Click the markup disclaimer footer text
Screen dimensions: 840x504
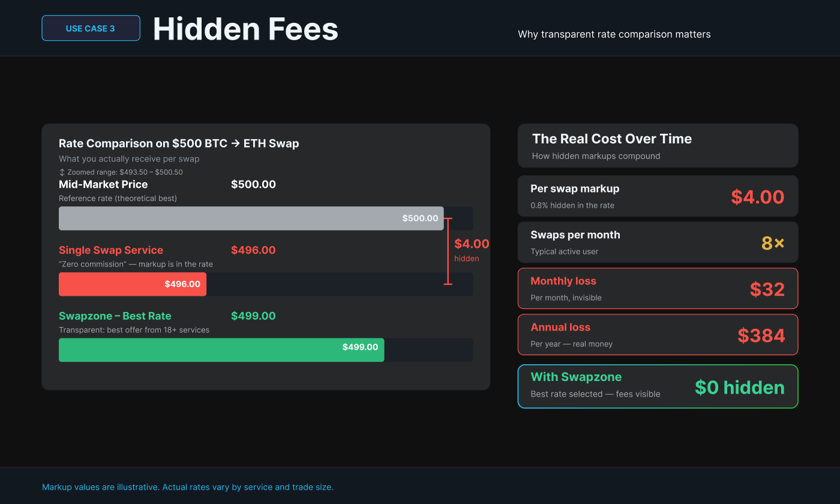[187, 487]
